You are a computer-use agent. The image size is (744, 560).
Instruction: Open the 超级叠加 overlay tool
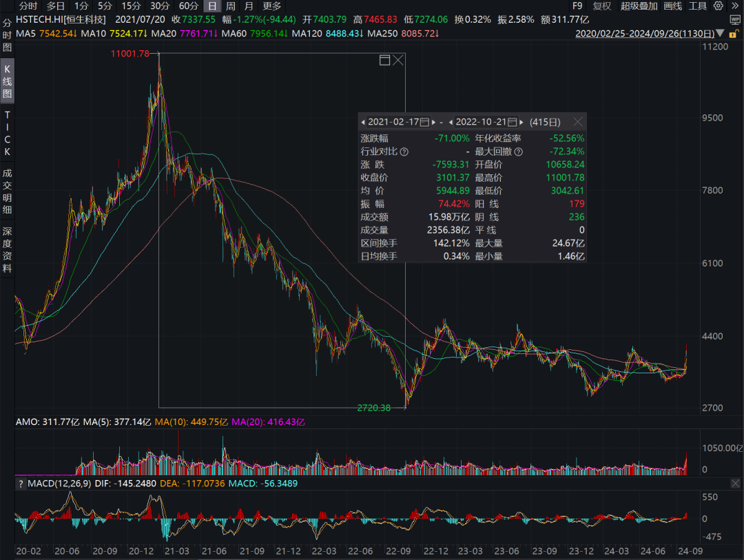point(639,6)
